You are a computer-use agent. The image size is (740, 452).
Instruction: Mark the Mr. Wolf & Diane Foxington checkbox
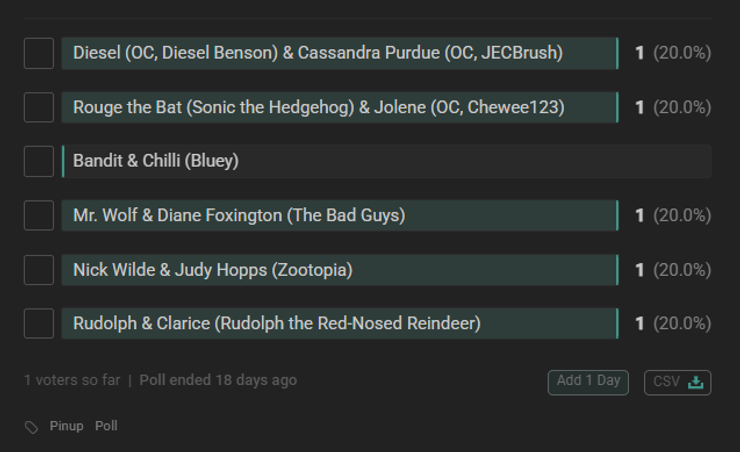(39, 215)
